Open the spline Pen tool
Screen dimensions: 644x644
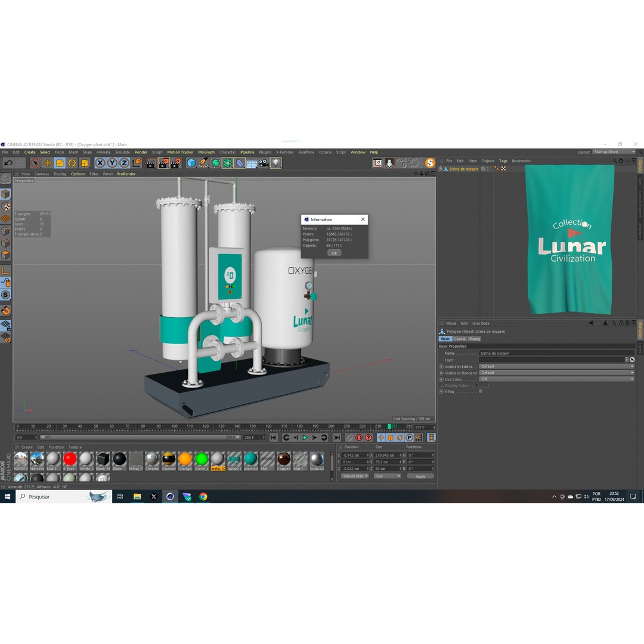click(x=203, y=163)
